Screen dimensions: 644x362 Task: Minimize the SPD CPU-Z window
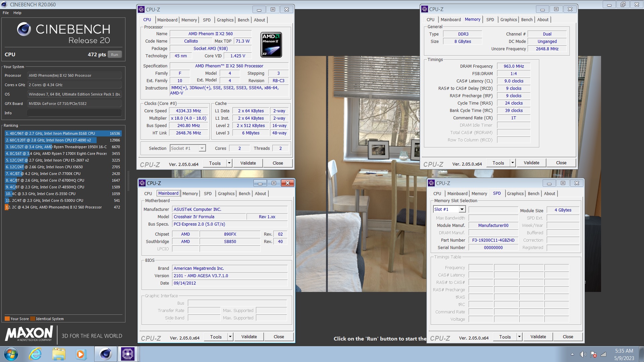549,183
